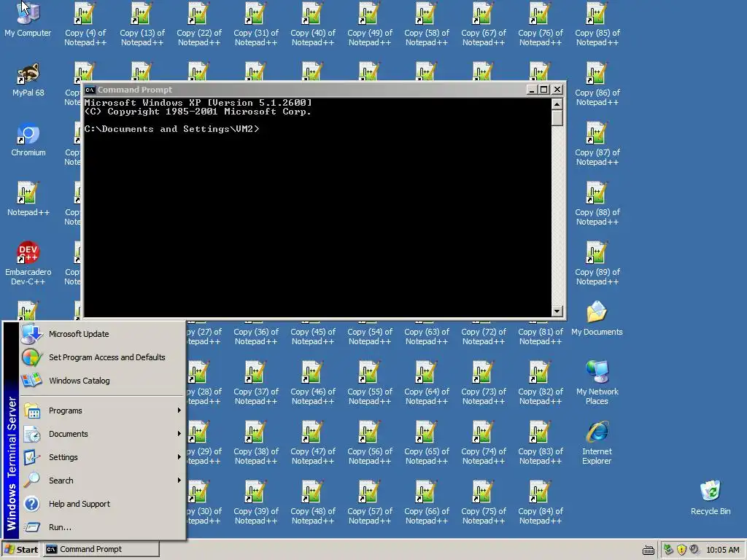Select Copy (54) of Notepad++ shortcut
Viewport: 747px width, 560px height.
click(x=370, y=332)
